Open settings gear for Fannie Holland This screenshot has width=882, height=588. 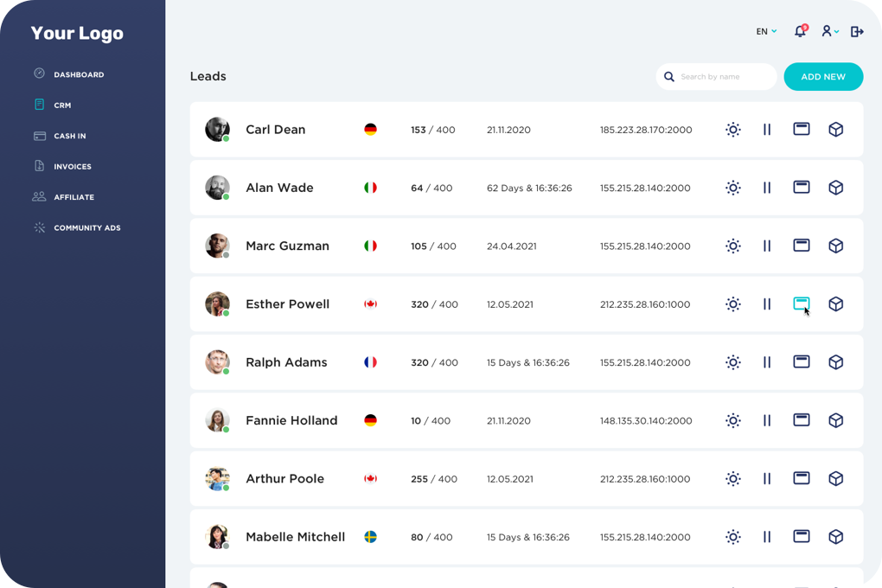pyautogui.click(x=733, y=420)
